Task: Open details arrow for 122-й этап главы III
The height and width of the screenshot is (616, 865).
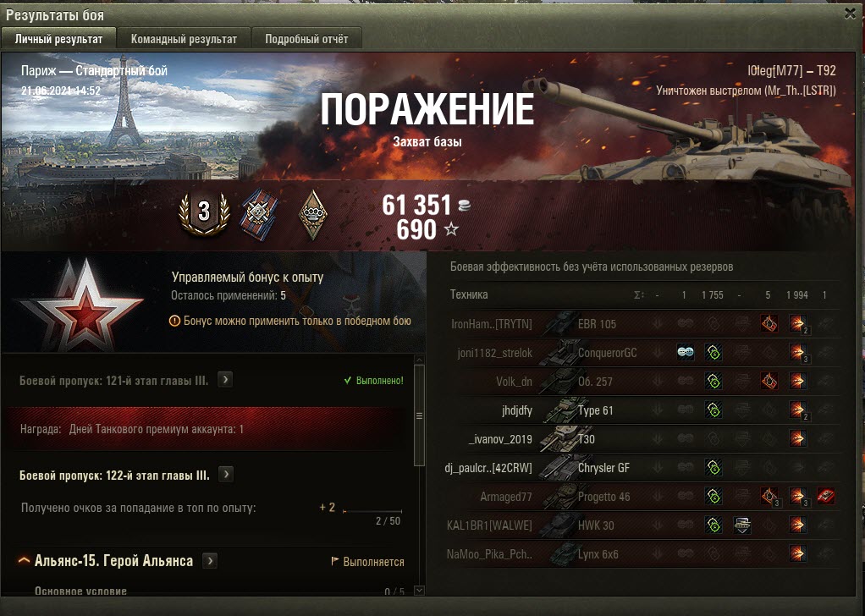Action: click(226, 475)
